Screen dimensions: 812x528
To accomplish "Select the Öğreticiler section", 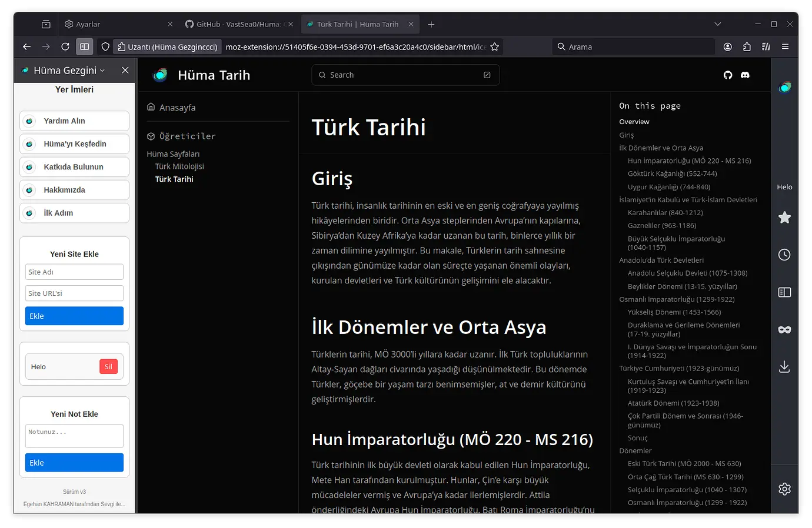I will (181, 136).
